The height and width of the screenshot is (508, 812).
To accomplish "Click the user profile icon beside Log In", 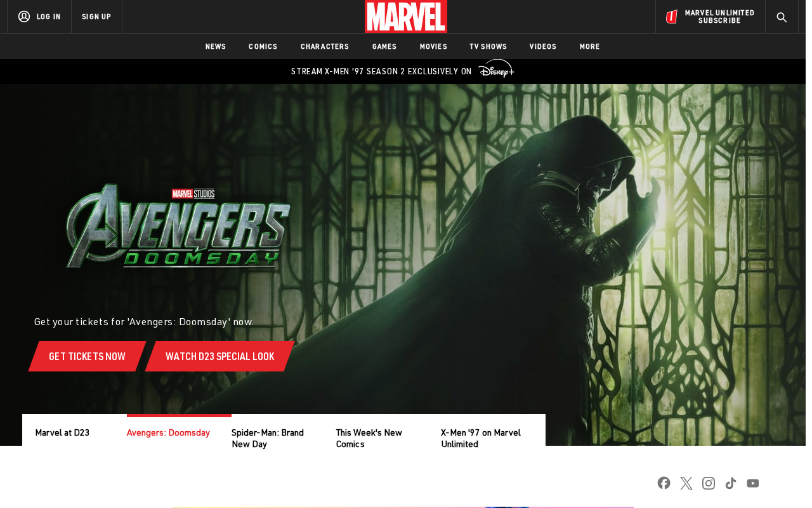I will point(24,17).
